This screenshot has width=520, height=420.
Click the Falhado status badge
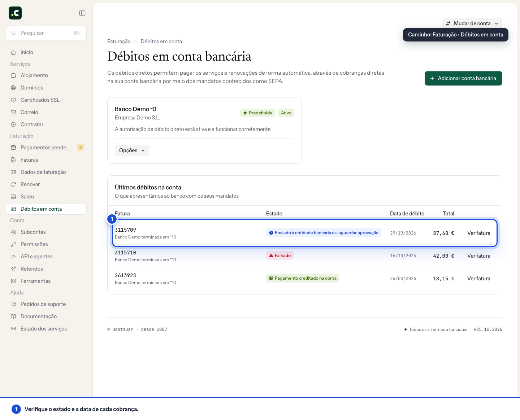(x=280, y=255)
